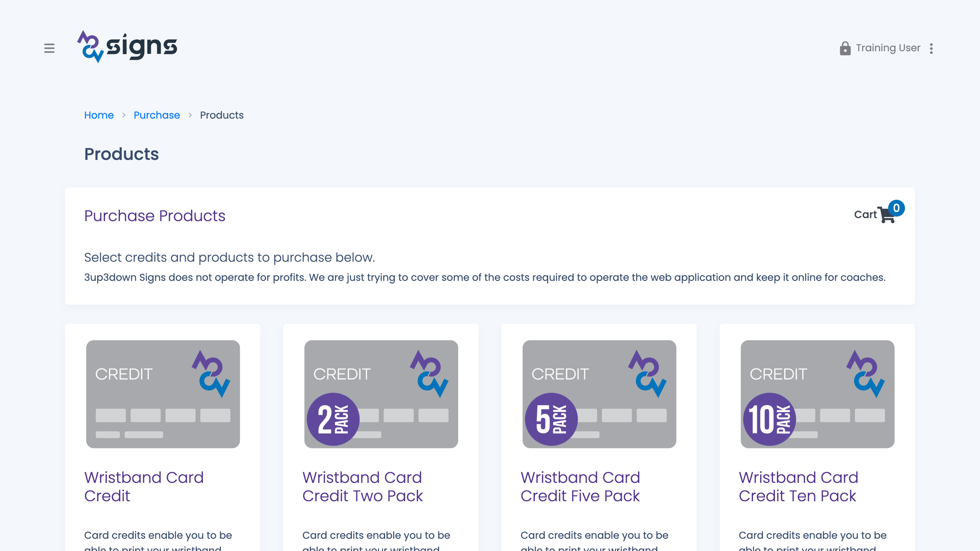This screenshot has width=980, height=551.
Task: Click the Wristband Card Credit Five Pack title
Action: pyautogui.click(x=580, y=486)
